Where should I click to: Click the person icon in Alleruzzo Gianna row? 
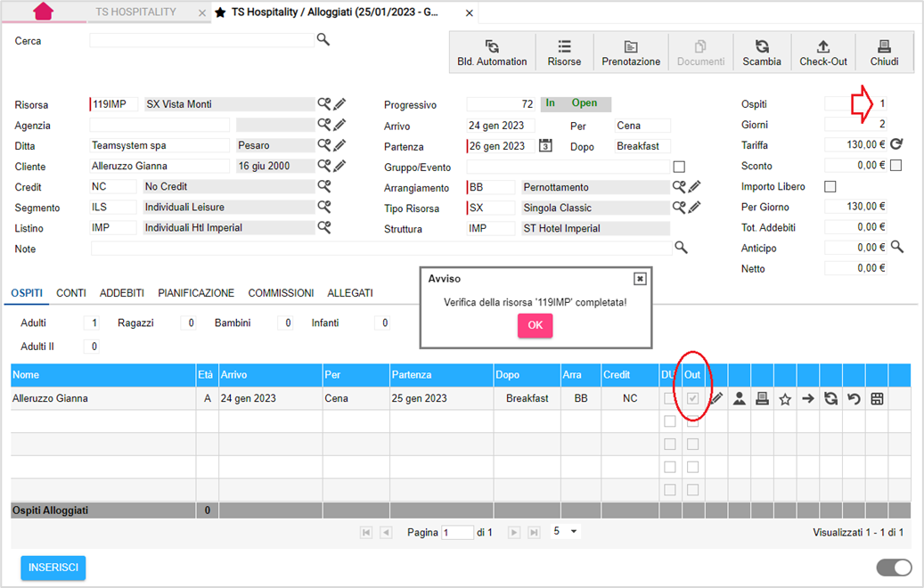click(739, 399)
